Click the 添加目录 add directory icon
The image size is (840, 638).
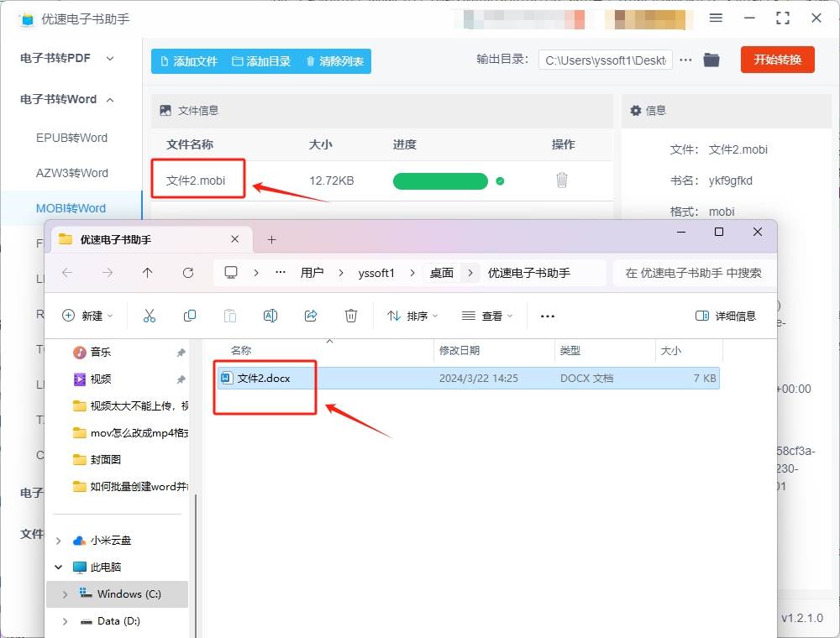point(238,60)
